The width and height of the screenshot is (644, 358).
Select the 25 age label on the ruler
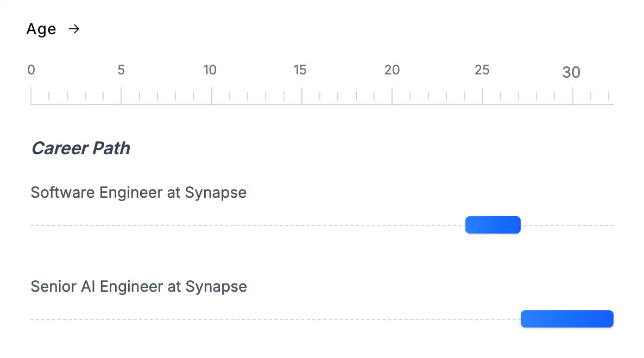coord(482,70)
